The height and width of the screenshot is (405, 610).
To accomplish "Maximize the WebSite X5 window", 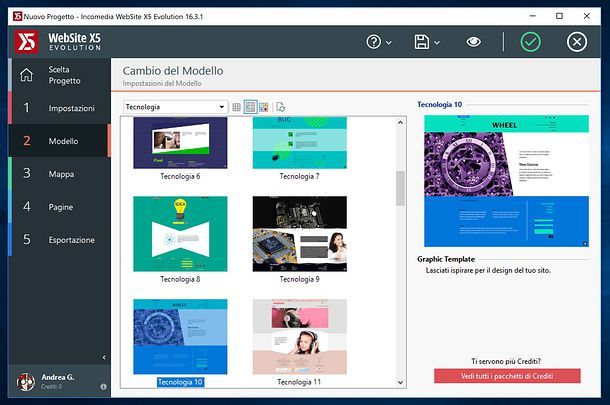I will click(x=559, y=16).
